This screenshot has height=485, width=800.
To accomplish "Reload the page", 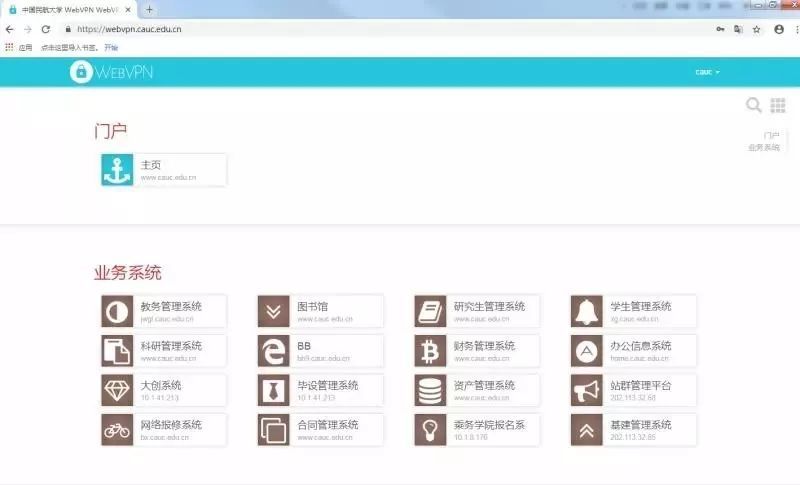I will pyautogui.click(x=46, y=30).
